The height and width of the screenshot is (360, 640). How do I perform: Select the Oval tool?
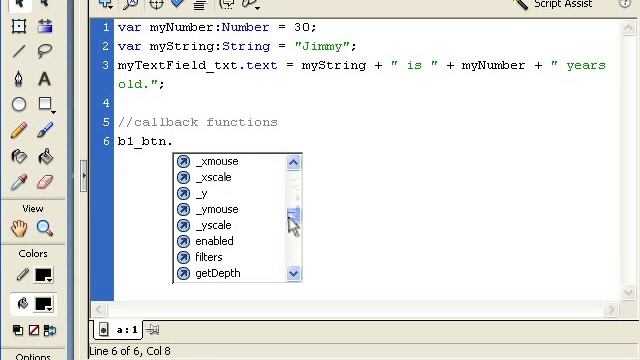pos(19,104)
